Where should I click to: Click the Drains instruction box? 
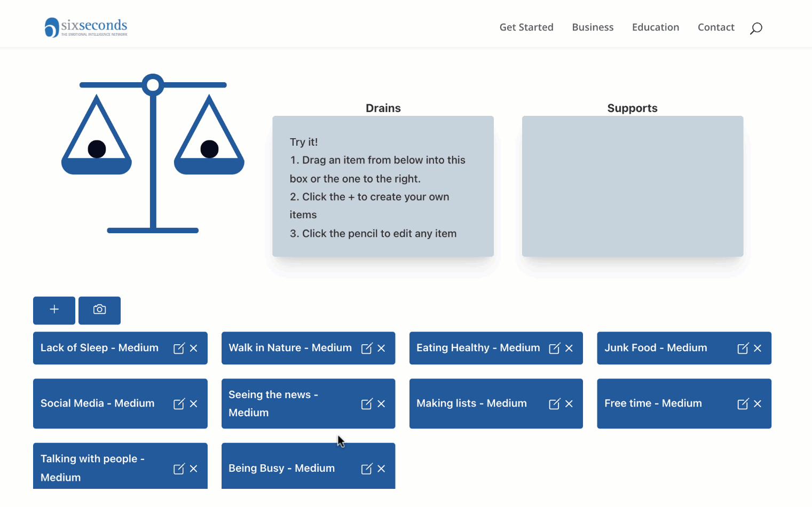point(383,186)
